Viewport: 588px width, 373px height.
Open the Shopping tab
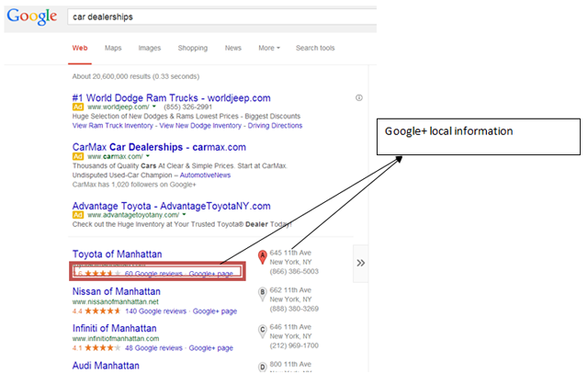click(x=192, y=48)
